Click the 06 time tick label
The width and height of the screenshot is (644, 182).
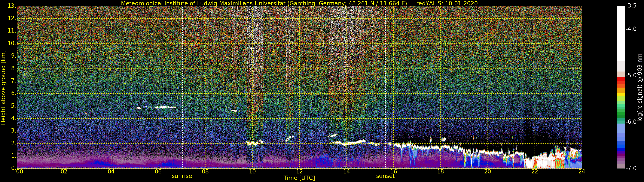158,172
